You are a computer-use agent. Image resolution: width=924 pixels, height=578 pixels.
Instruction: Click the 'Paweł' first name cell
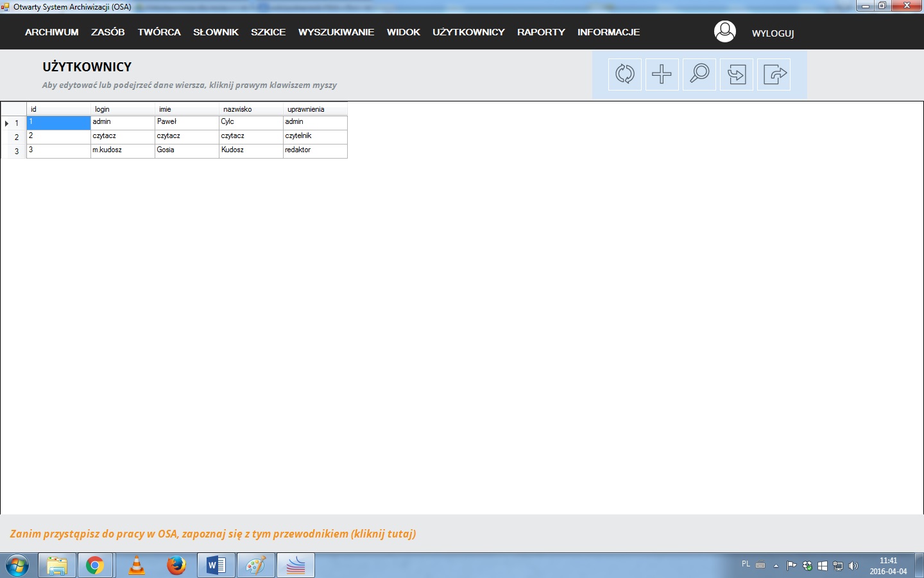[x=187, y=123]
